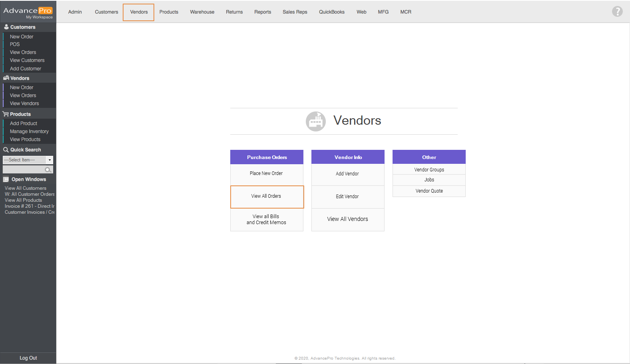Click the Open Windows list icon
This screenshot has width=630, height=364.
pos(6,179)
